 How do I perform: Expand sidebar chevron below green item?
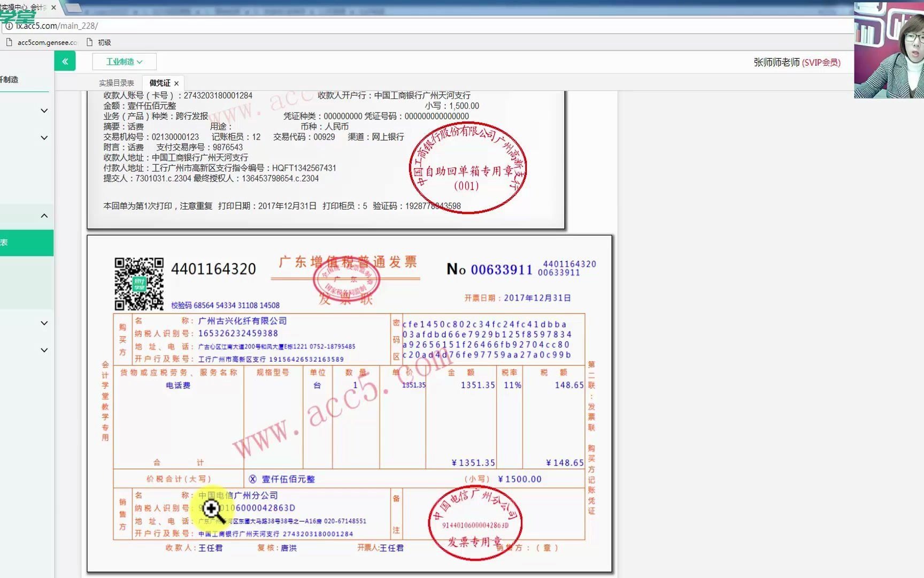point(44,323)
